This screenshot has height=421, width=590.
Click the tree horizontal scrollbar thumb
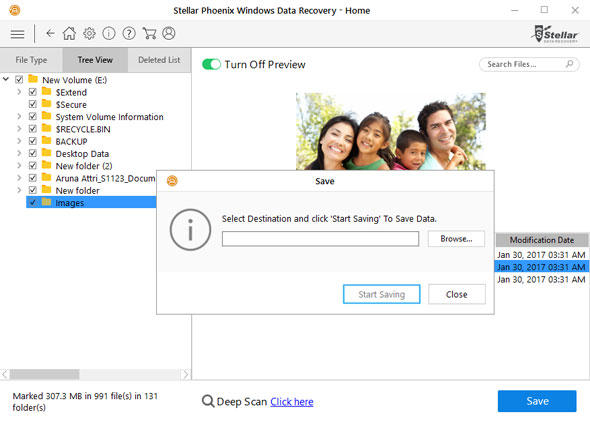[x=44, y=374]
